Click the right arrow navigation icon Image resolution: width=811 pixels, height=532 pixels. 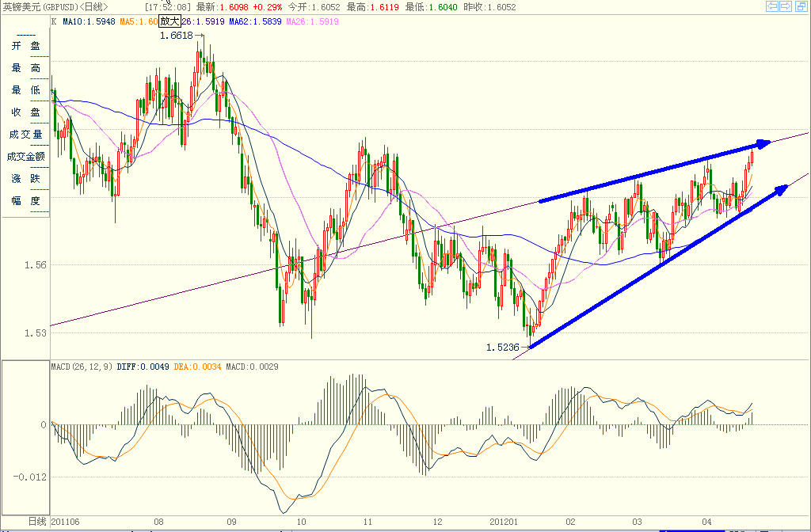(786, 6)
